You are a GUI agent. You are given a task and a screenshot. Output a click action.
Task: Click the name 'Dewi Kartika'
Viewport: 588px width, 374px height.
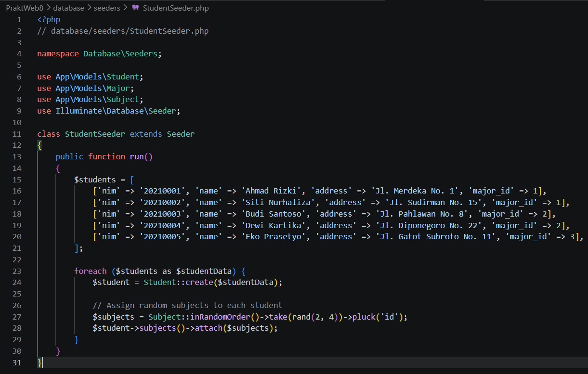tap(274, 225)
